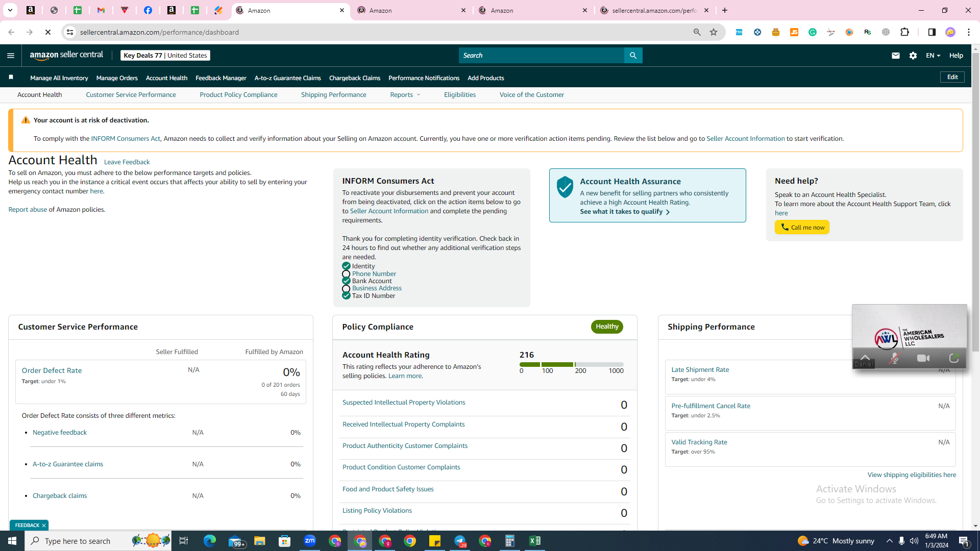980x551 pixels.
Task: Select Manage All Inventory menu item
Action: [59, 78]
